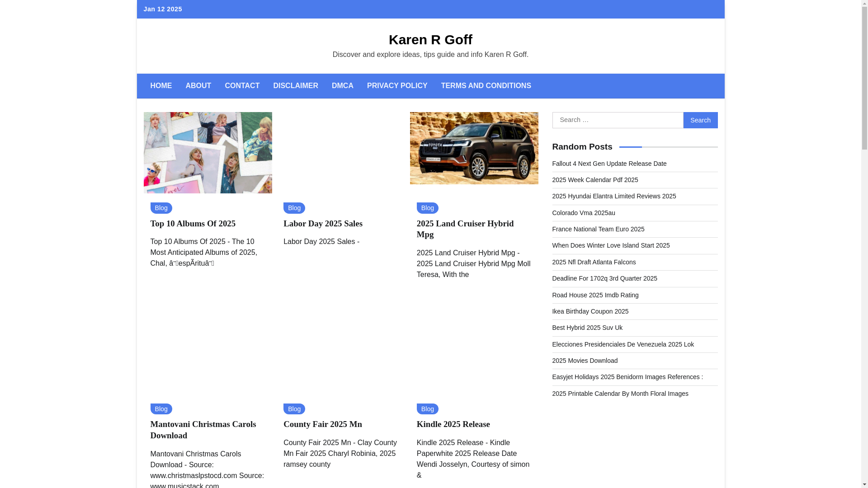Viewport: 868px width, 488px height.
Task: Click the Kindle 2025 Release excerpt
Action: click(473, 459)
